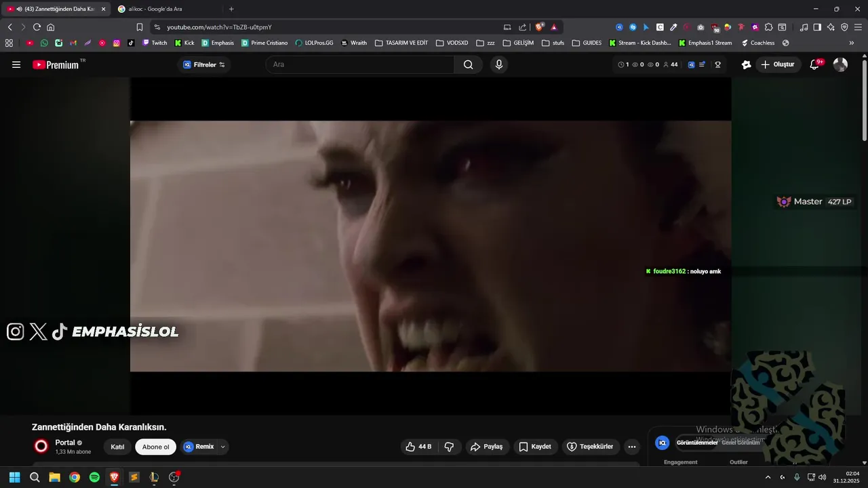Subscribe with Abone ol button
This screenshot has height=488, width=868.
(x=155, y=447)
